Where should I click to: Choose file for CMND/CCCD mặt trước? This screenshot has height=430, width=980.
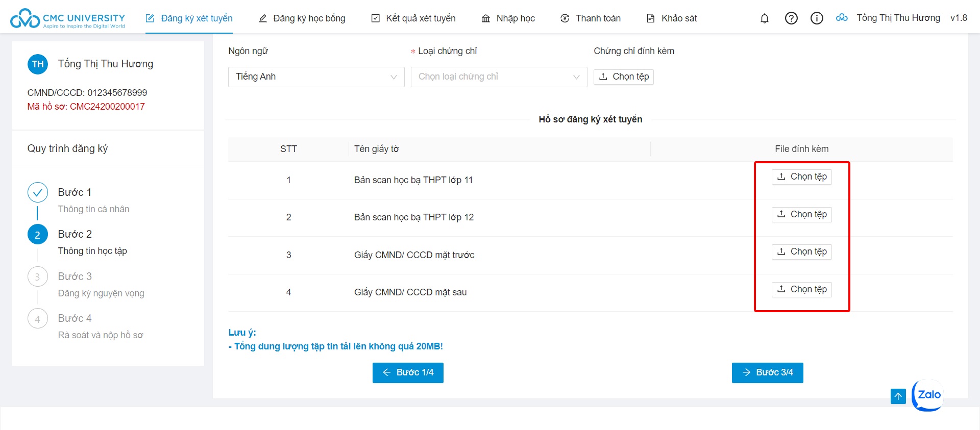tap(802, 251)
